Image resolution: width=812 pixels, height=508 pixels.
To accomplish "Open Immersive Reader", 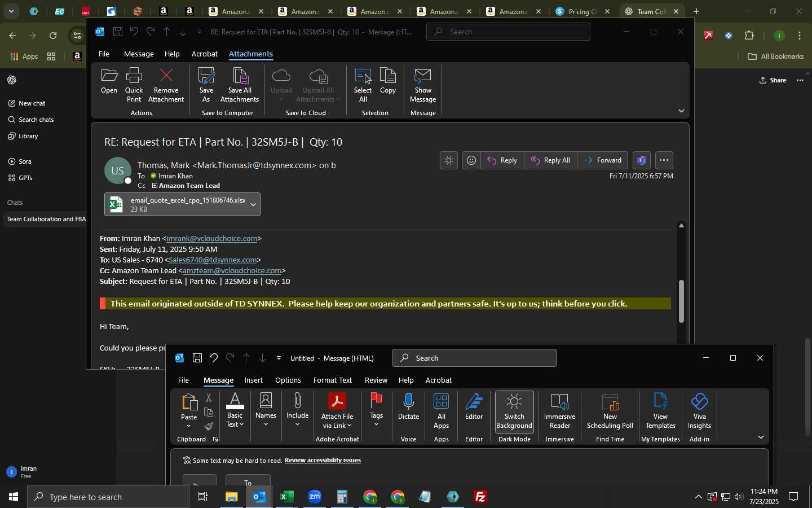I will tap(559, 410).
